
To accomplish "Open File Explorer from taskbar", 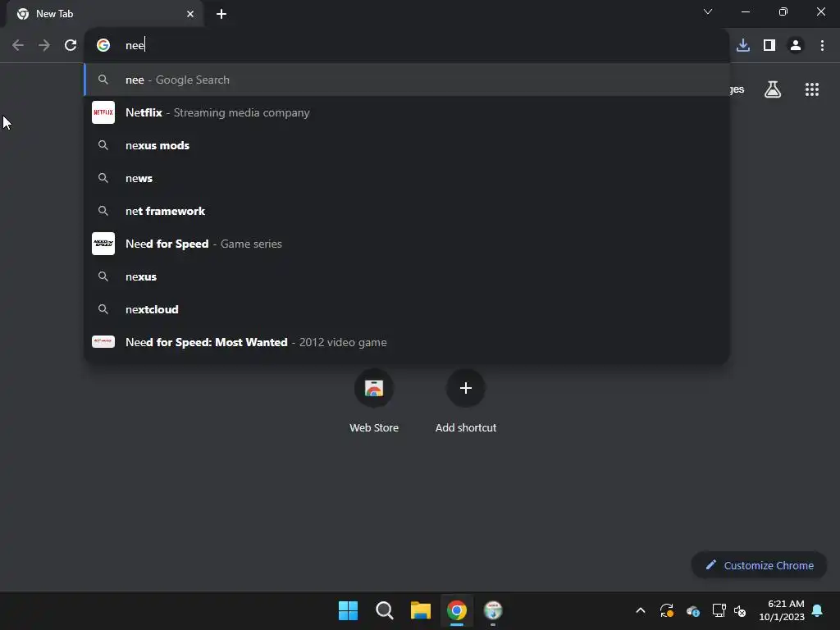I will point(421,610).
